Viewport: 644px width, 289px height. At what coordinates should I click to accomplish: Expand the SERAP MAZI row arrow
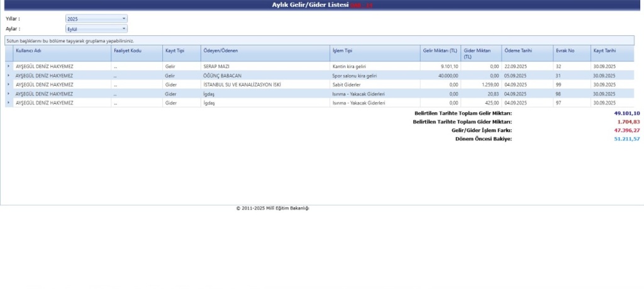click(9, 66)
